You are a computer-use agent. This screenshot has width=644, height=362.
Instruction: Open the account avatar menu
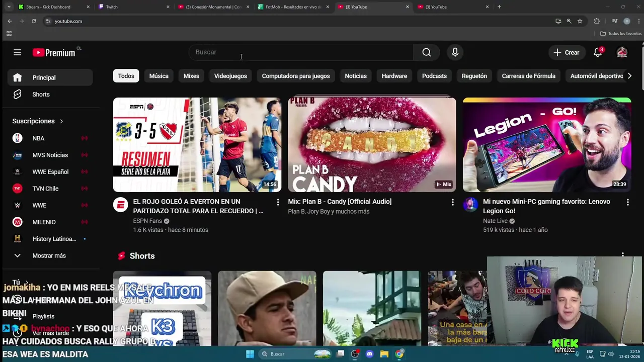622,52
